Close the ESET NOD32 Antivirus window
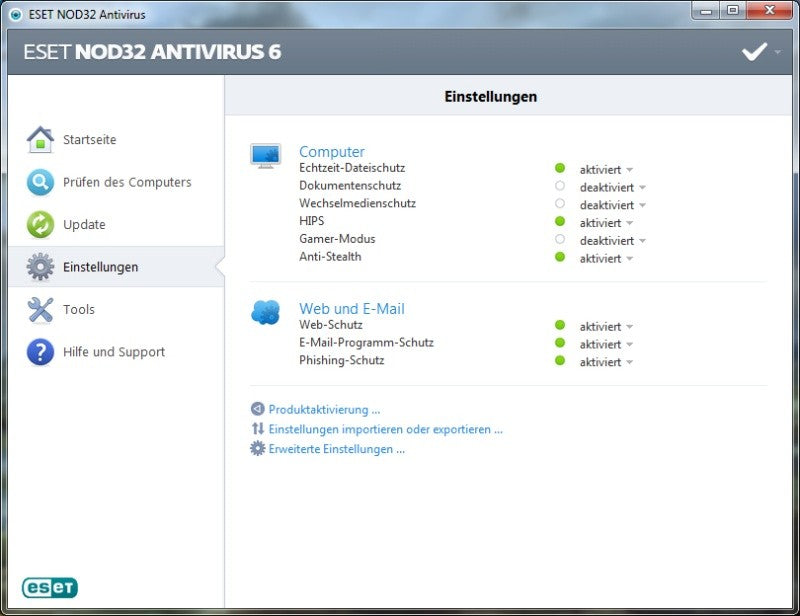Screen dimensions: 800x616 (x=770, y=10)
